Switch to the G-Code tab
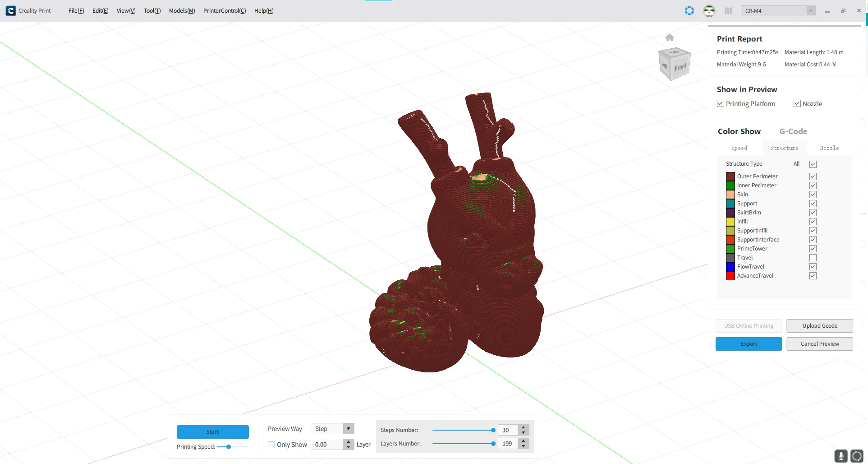Screen dimensions: 868x464 pos(793,131)
